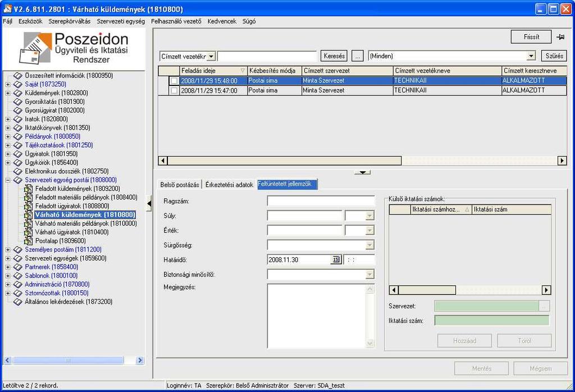The height and width of the screenshot is (392, 575).
Task: Expand the Küldemények tree node
Action: point(8,93)
